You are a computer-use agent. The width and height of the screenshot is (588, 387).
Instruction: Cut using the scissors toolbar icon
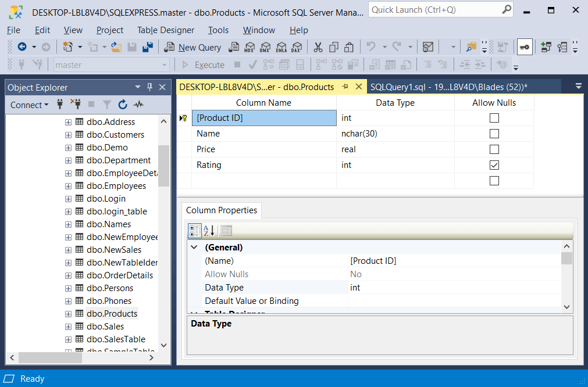(x=319, y=47)
